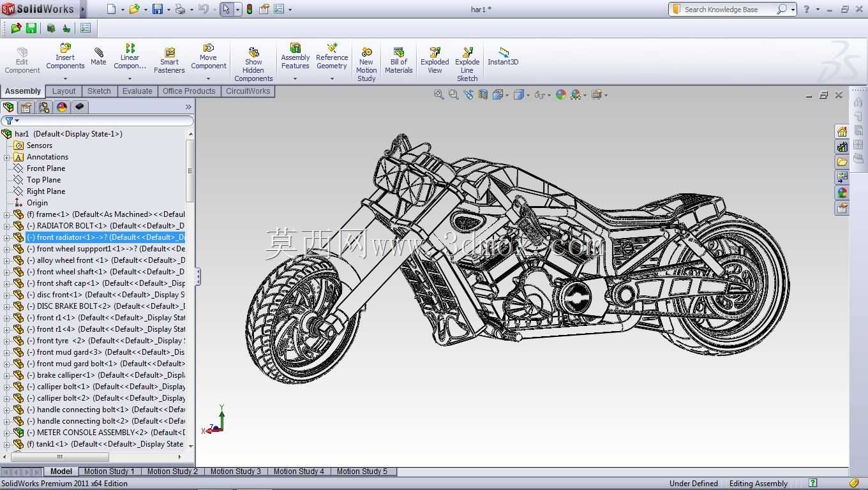The image size is (868, 490).
Task: Click the Rebuild traffic light icon
Action: tap(249, 9)
